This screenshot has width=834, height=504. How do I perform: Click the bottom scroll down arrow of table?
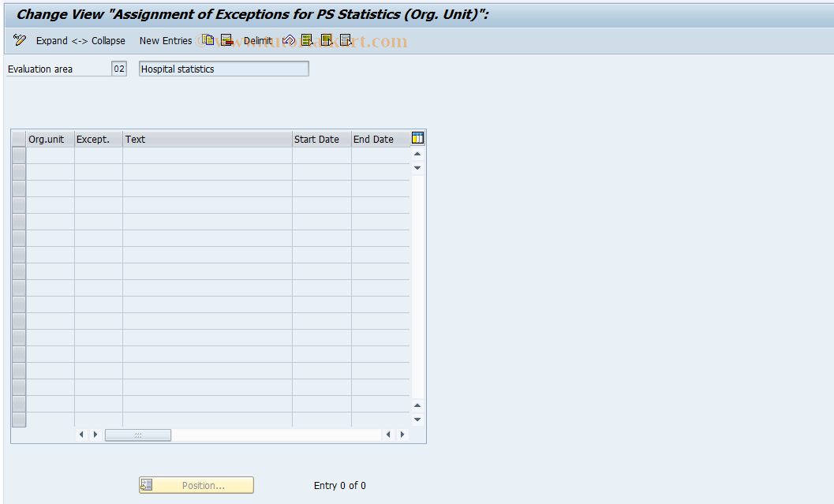click(417, 420)
